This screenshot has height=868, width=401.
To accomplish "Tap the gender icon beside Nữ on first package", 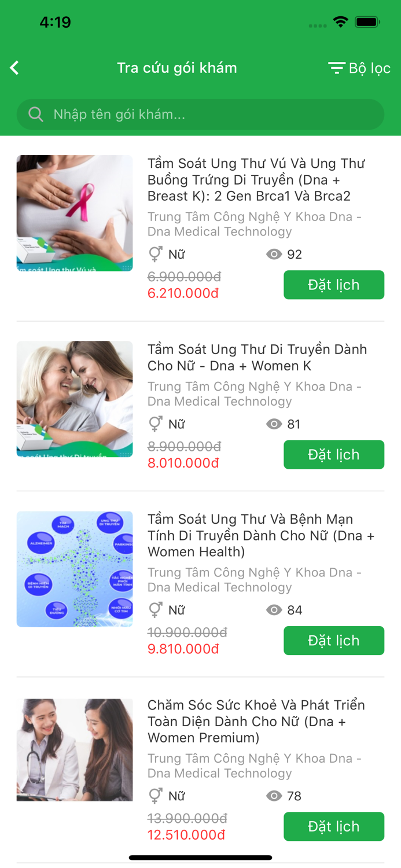I will click(x=154, y=253).
